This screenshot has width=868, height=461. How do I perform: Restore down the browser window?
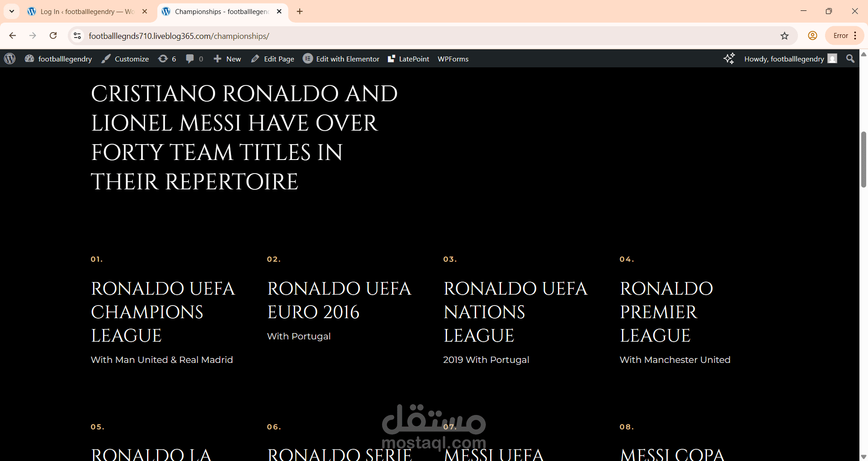829,11
